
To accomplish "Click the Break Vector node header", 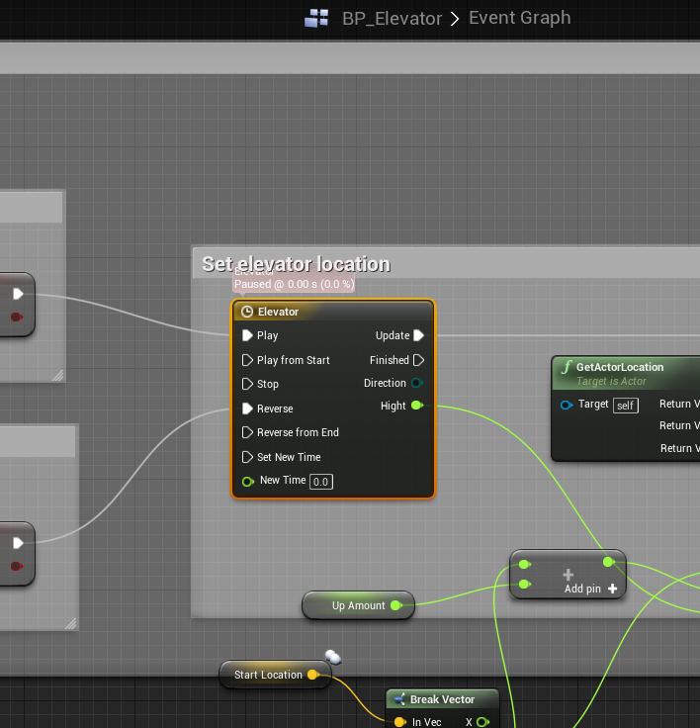I will pyautogui.click(x=442, y=699).
